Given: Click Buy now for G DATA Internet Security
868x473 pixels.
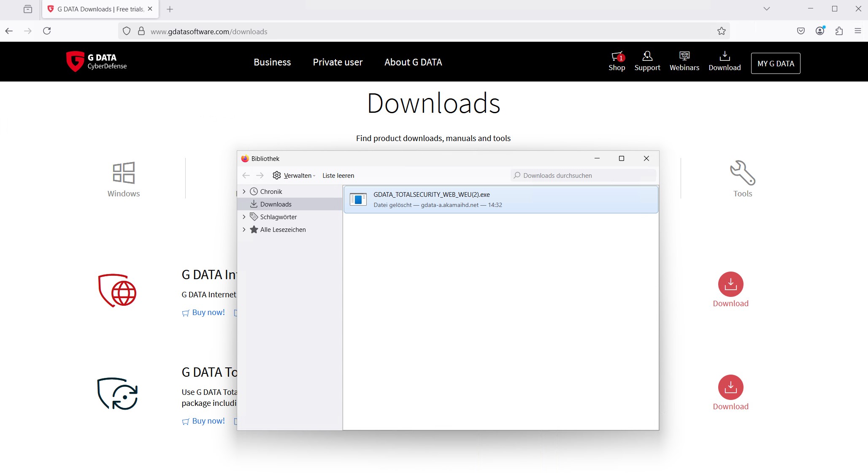Looking at the screenshot, I should [203, 313].
